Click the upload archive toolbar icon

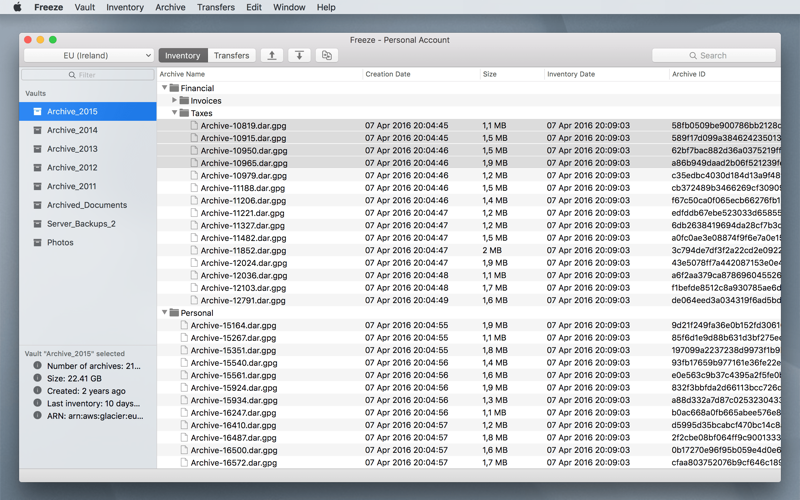(272, 55)
